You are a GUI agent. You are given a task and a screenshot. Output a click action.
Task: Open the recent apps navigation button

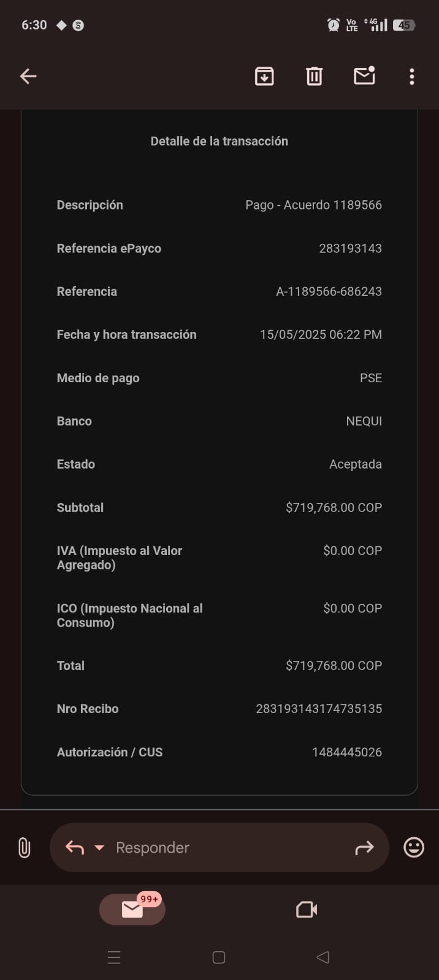click(114, 957)
